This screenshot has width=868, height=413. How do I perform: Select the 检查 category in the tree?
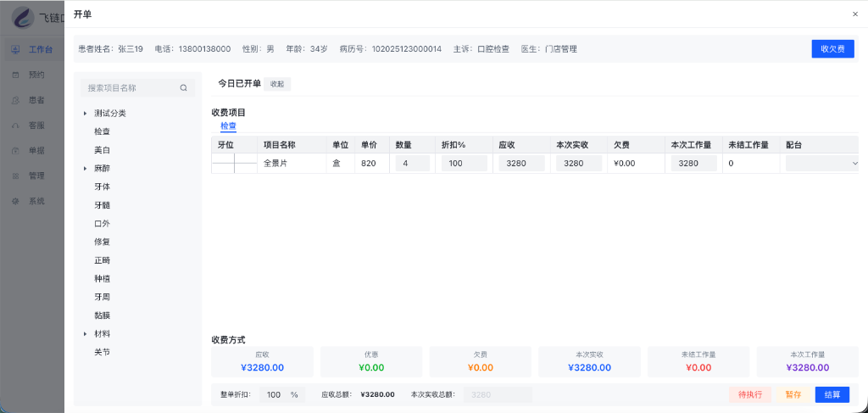tap(103, 131)
